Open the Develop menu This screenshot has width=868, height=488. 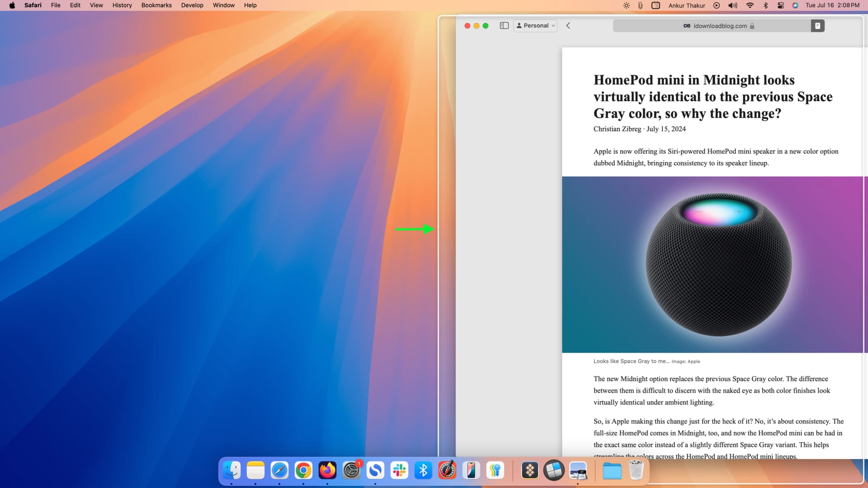coord(192,5)
